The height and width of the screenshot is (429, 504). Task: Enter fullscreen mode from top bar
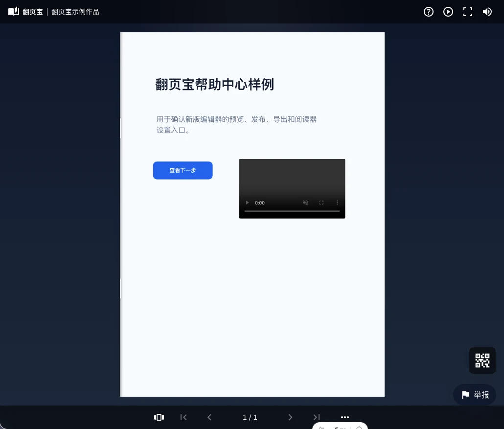pyautogui.click(x=468, y=12)
